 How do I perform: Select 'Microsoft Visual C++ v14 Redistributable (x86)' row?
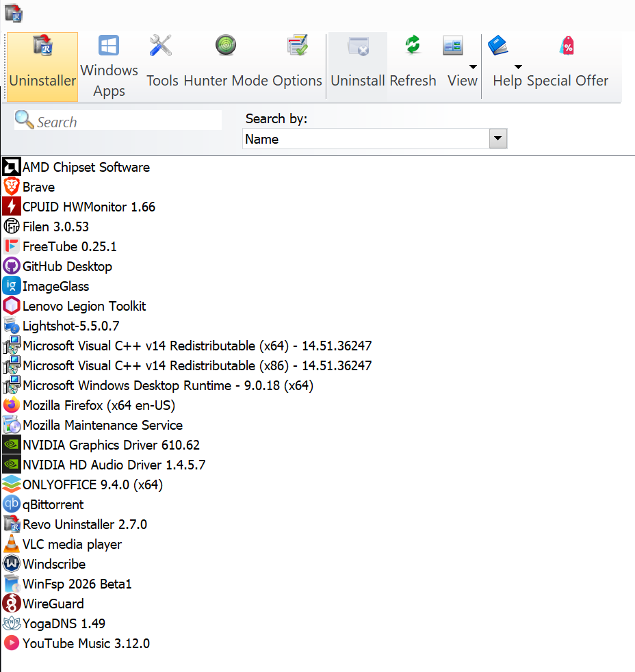187,365
